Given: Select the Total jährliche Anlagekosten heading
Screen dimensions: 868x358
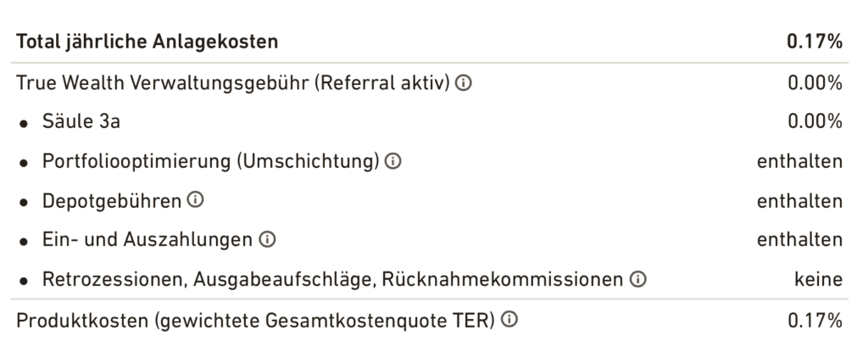Looking at the screenshot, I should click(147, 42).
